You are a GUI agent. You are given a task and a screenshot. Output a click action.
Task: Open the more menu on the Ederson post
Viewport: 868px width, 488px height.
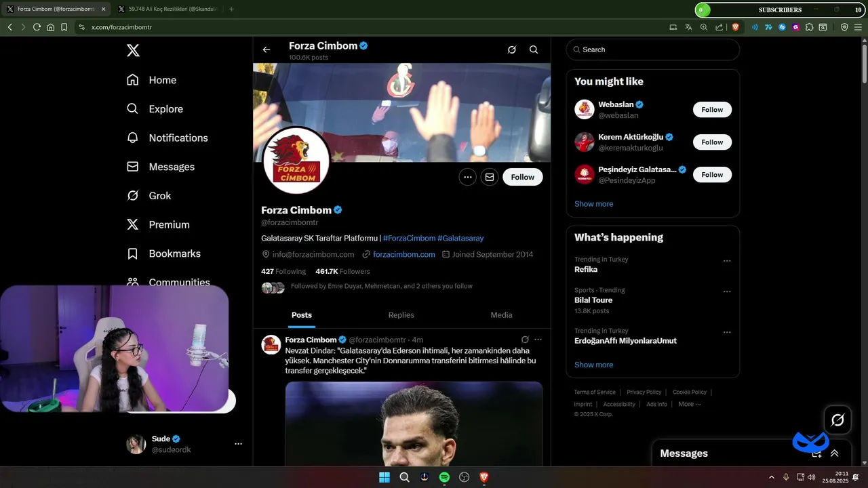(x=538, y=340)
